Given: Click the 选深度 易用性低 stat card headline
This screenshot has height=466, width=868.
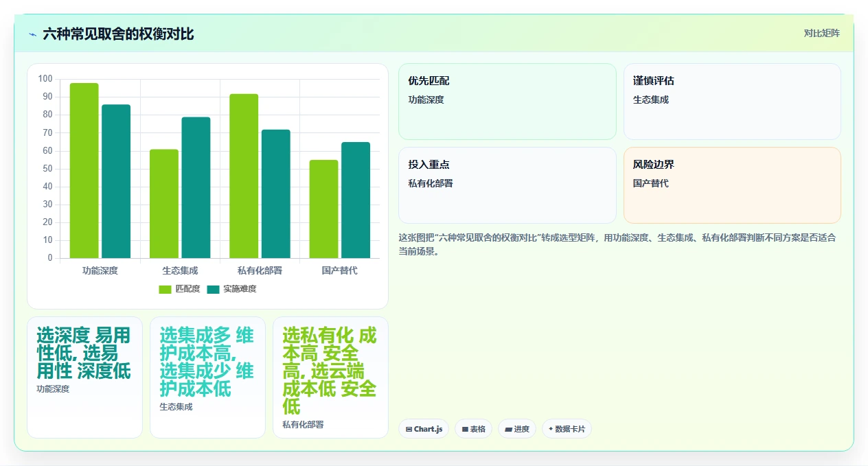Looking at the screenshot, I should 84,353.
